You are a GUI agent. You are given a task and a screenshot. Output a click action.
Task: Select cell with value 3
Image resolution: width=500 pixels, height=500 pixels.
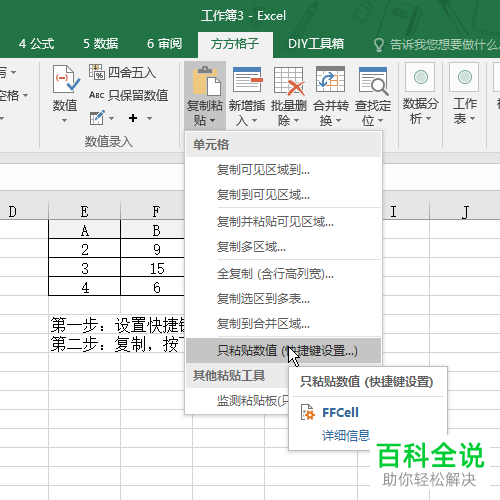(84, 268)
